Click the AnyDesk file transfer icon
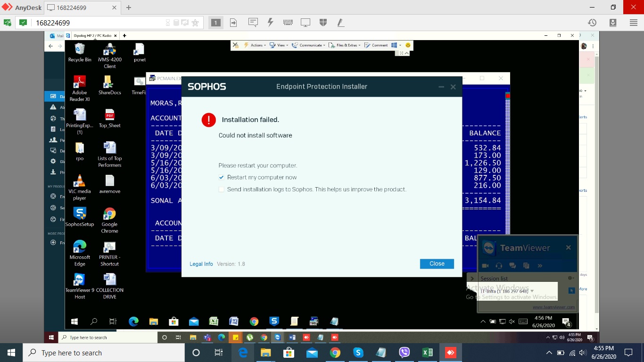 (x=233, y=23)
